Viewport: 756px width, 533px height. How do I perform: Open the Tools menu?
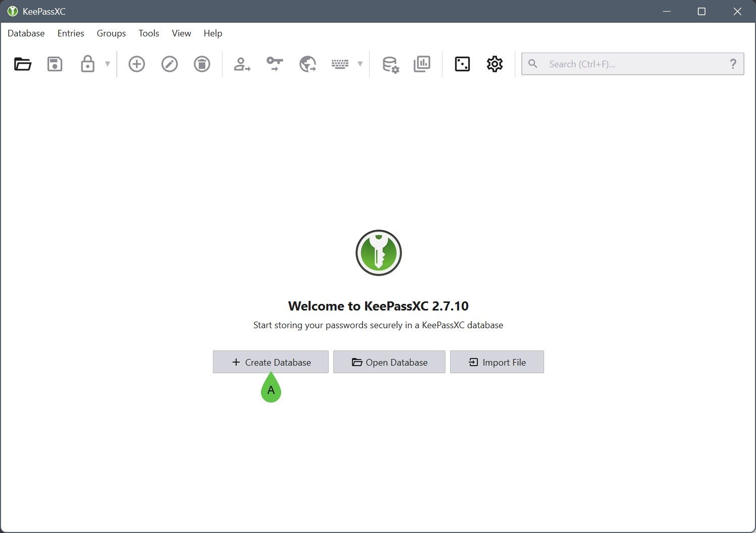[149, 33]
